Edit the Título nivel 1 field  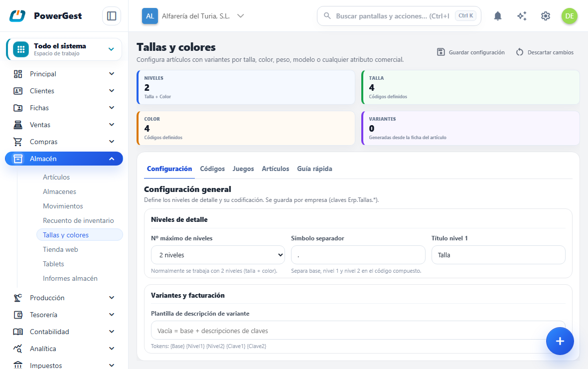(x=498, y=255)
